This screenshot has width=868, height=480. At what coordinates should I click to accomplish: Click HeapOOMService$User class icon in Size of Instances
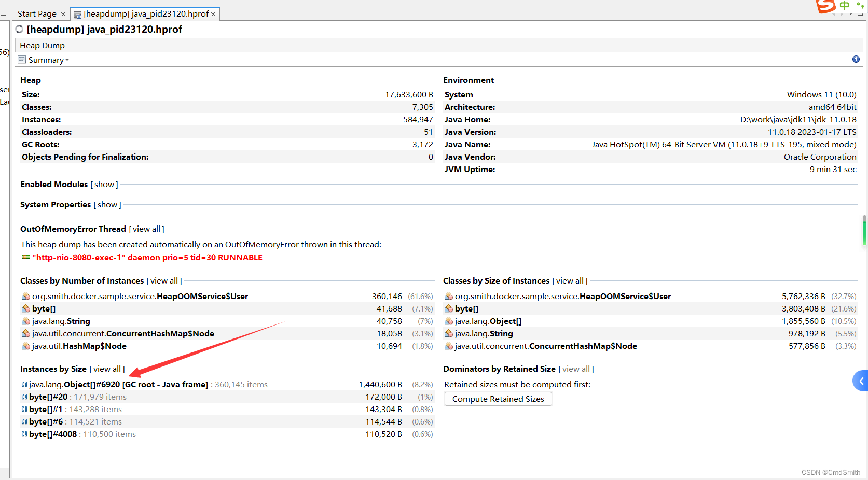(x=449, y=296)
